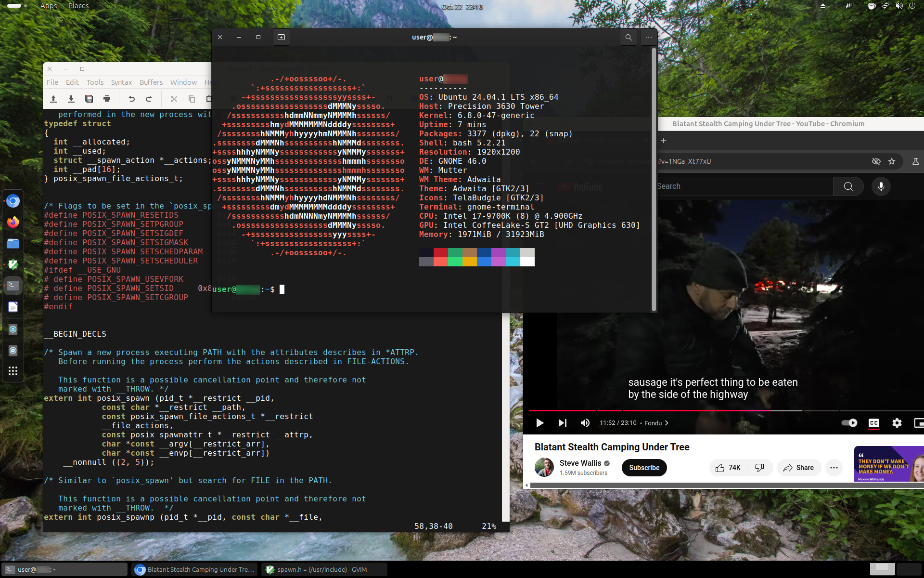Viewport: 924px width, 578px height.
Task: Open the File menu in GVIM
Action: [52, 82]
